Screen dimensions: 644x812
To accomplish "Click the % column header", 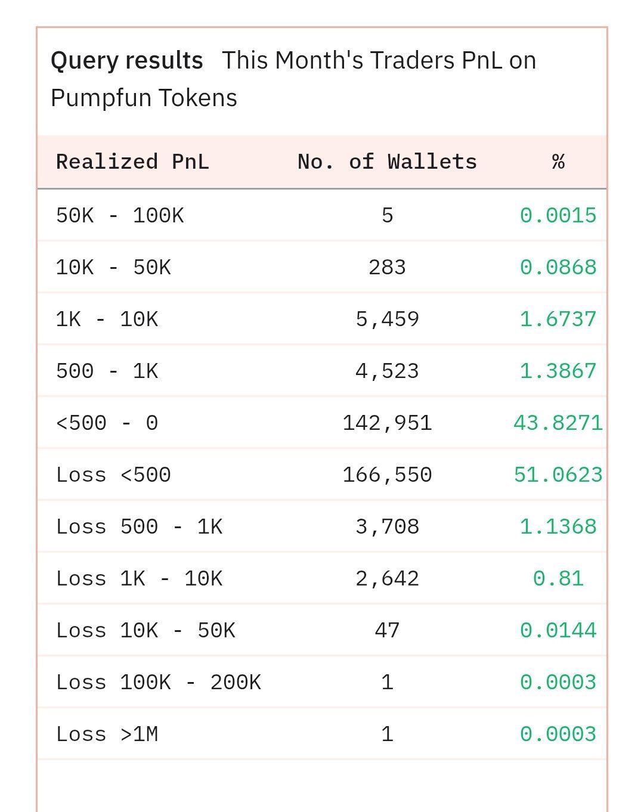I will (x=558, y=162).
